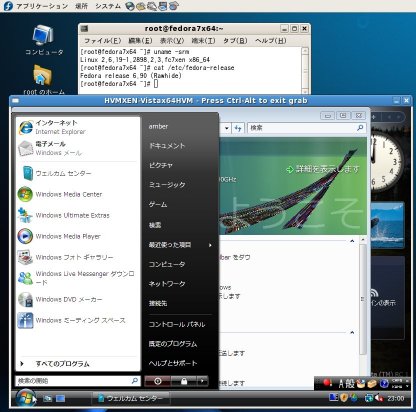Open terminal タブ(B) menu
Viewport: 416px width, 412px height.
pyautogui.click(x=235, y=41)
